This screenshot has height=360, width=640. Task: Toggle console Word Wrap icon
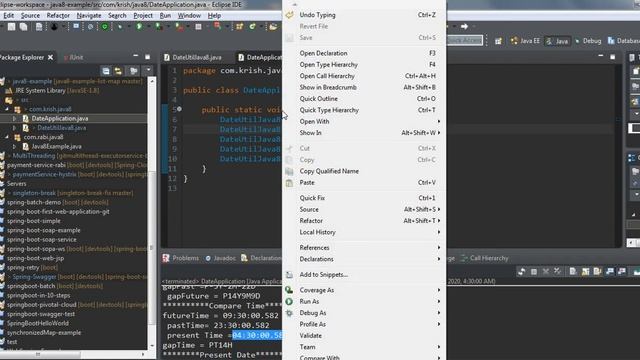597,272
